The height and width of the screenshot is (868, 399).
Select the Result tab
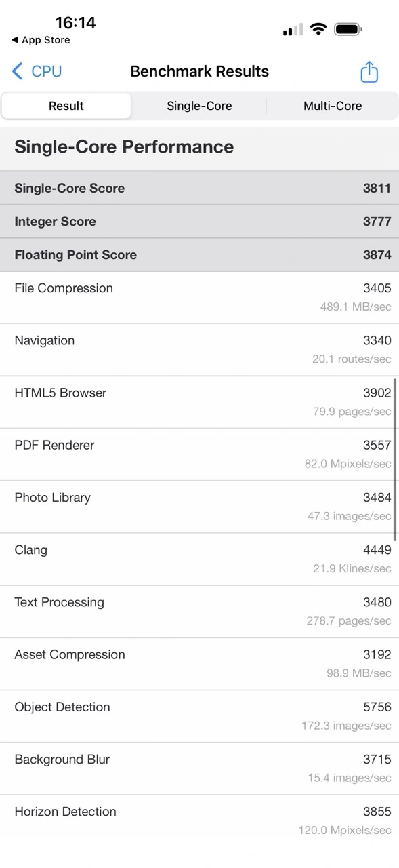point(66,106)
